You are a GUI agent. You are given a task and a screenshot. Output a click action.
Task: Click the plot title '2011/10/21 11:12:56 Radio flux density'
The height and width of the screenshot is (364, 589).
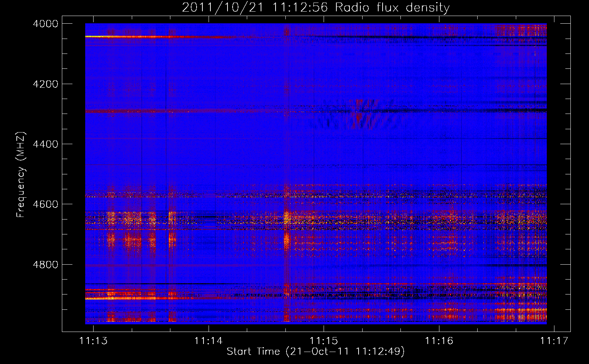(x=316, y=7)
